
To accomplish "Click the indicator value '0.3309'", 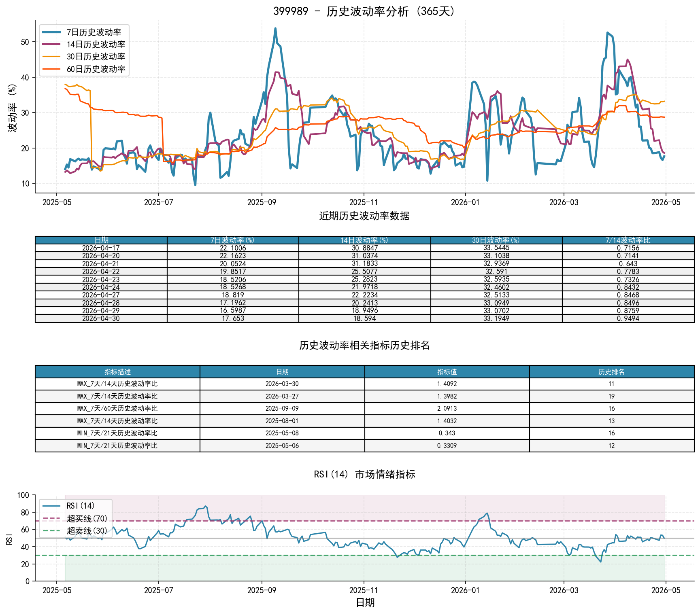I will (447, 445).
